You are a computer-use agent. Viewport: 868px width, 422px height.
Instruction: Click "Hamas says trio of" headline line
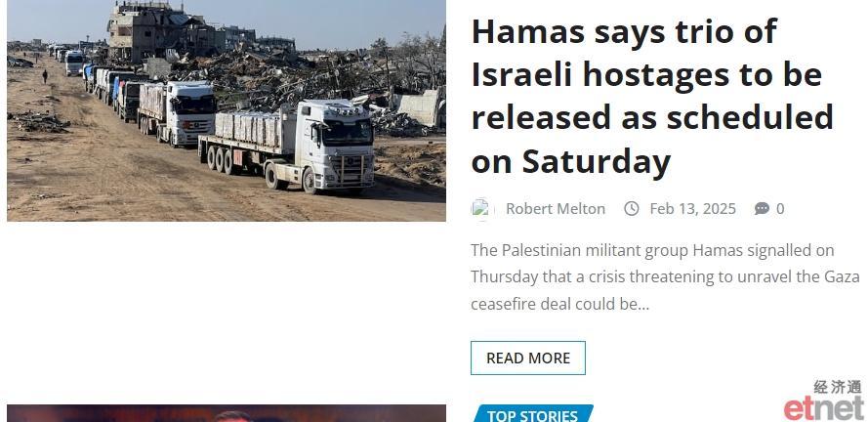pos(624,31)
